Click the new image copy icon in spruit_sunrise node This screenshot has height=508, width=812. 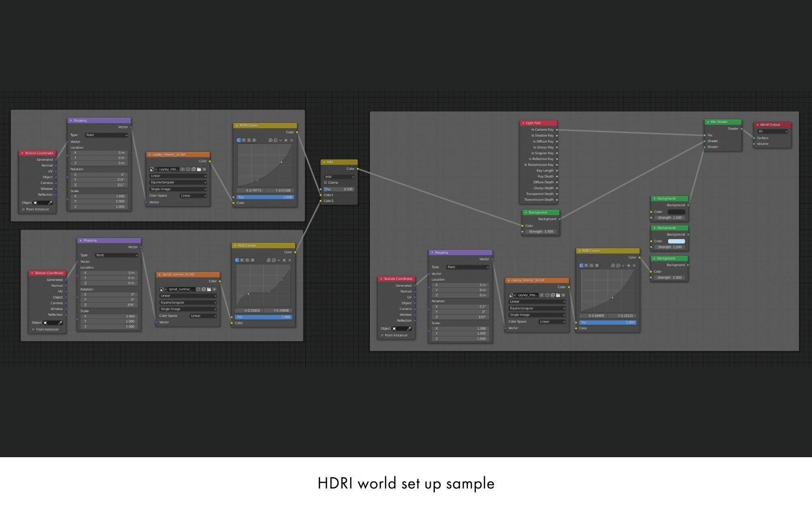coord(203,289)
